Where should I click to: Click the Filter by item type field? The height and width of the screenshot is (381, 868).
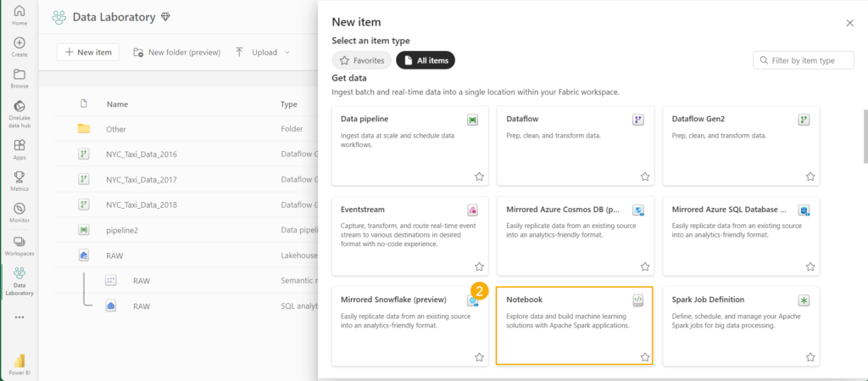click(803, 60)
